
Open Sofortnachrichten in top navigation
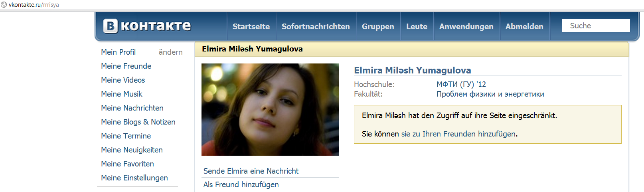[316, 26]
